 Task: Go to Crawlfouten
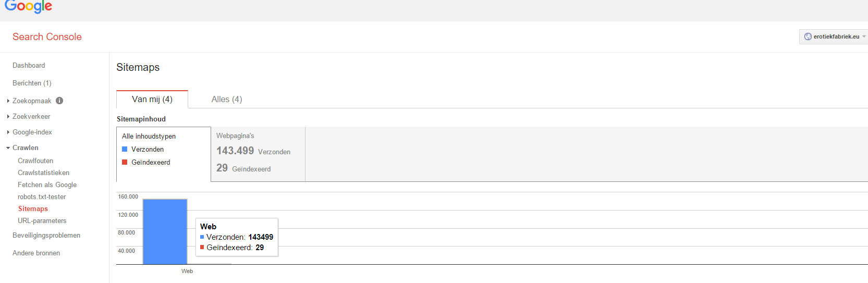35,161
